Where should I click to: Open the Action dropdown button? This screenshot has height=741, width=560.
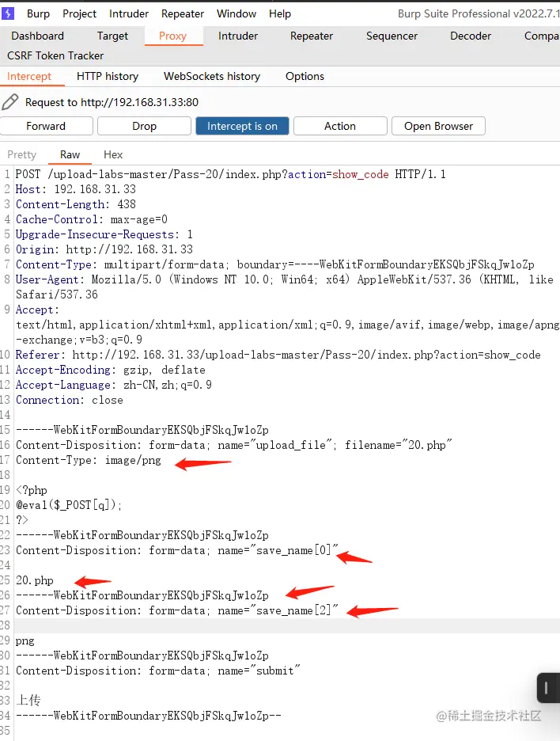340,126
